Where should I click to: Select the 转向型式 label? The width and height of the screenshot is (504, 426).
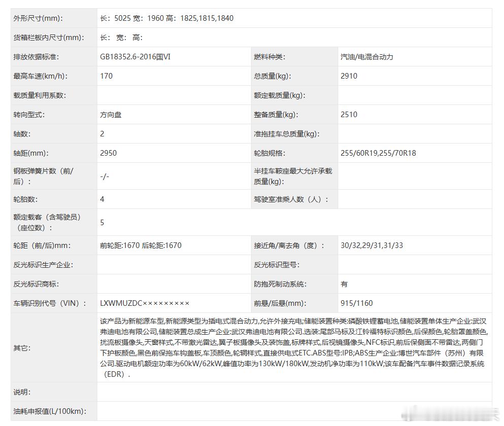(x=29, y=115)
